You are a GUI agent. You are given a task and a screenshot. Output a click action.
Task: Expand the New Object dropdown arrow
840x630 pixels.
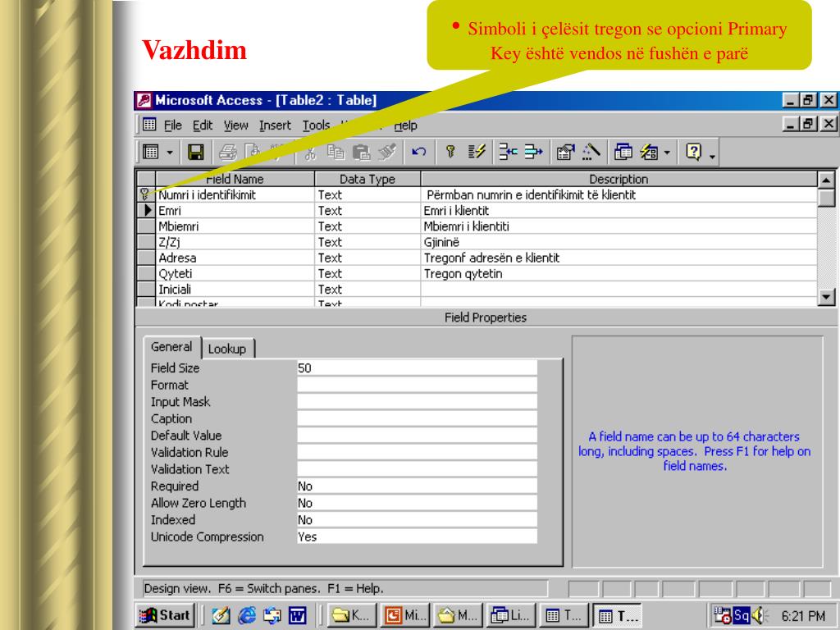[x=667, y=153]
